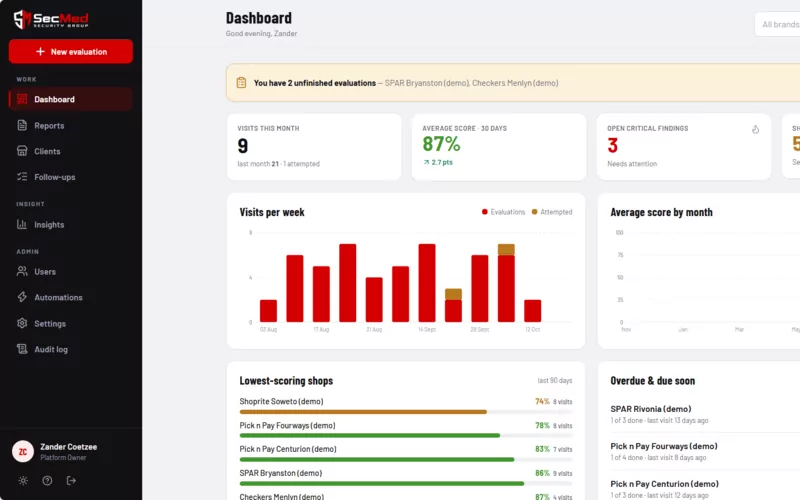Select Checkers Menlyn (demo) in lowest-scoring shops
Viewport: 800px width, 500px height.
click(282, 496)
